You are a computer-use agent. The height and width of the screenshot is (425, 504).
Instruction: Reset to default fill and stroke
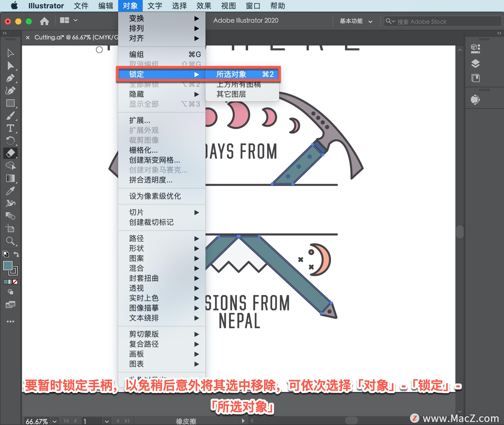click(x=6, y=254)
